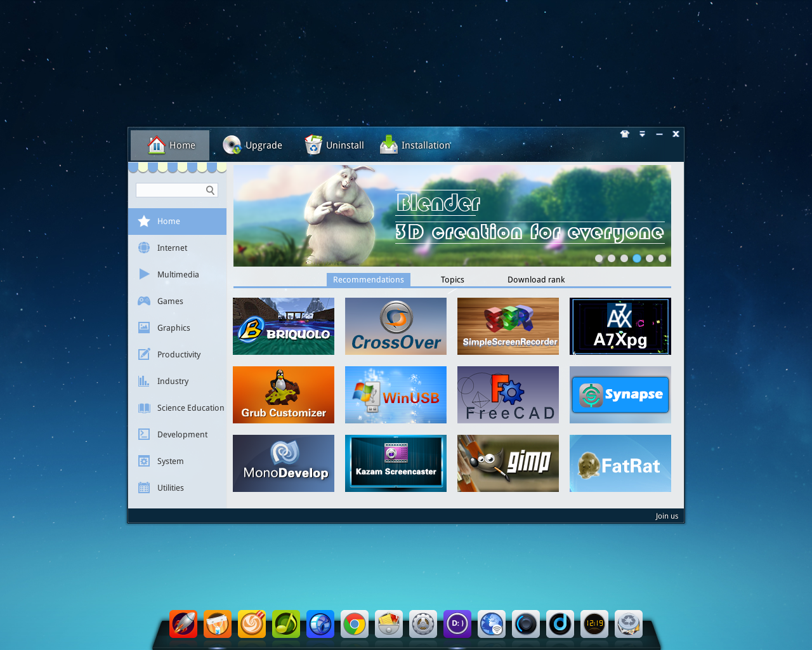Open the FreeCAD app tile

[508, 395]
